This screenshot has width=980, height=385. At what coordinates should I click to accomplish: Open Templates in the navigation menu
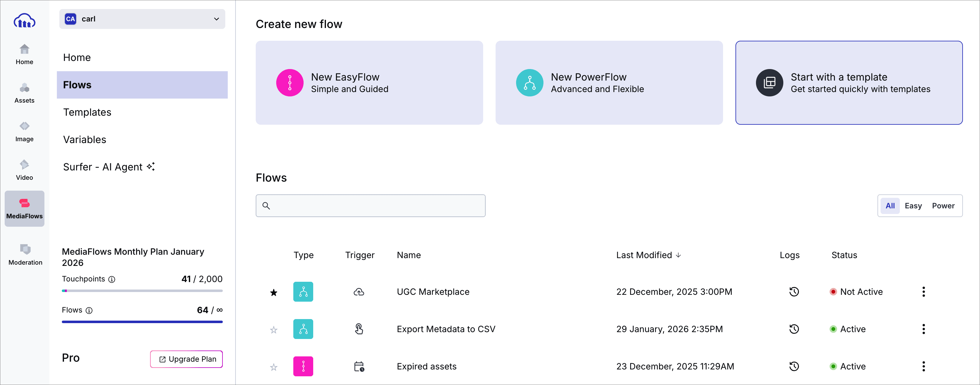tap(87, 112)
